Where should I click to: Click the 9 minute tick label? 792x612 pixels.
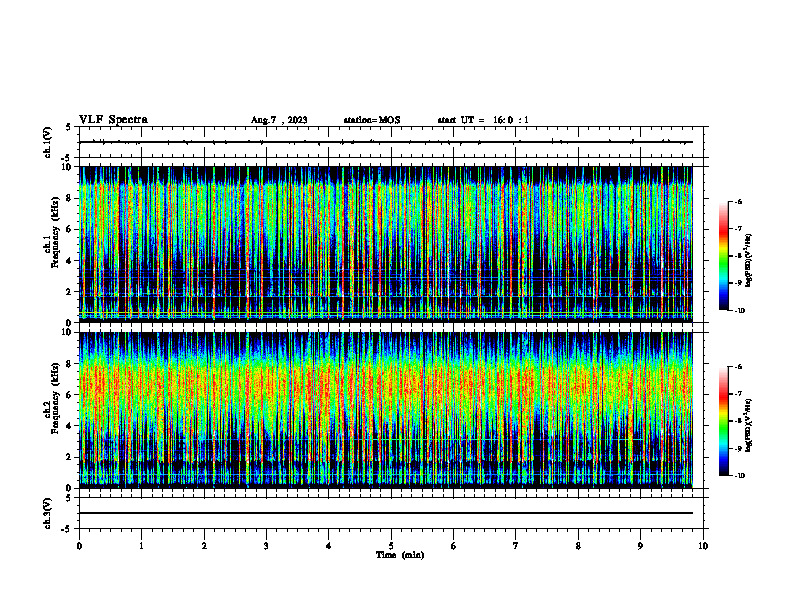[640, 546]
